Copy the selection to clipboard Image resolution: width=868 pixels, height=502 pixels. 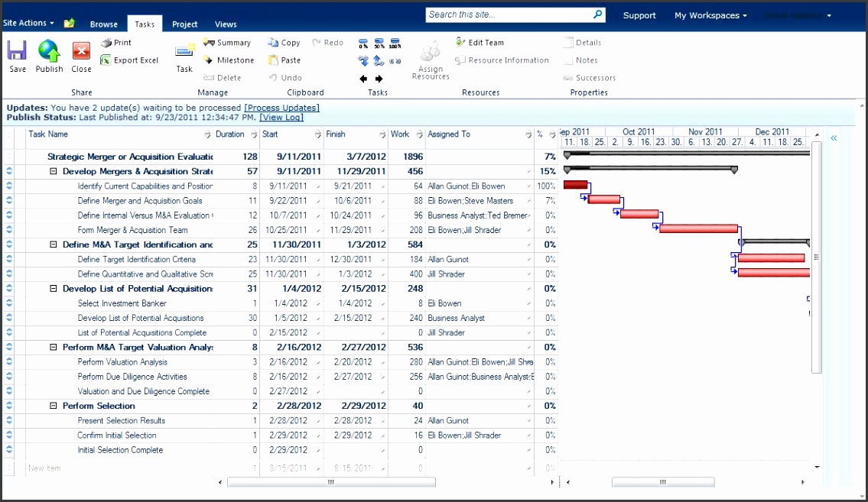(x=284, y=43)
